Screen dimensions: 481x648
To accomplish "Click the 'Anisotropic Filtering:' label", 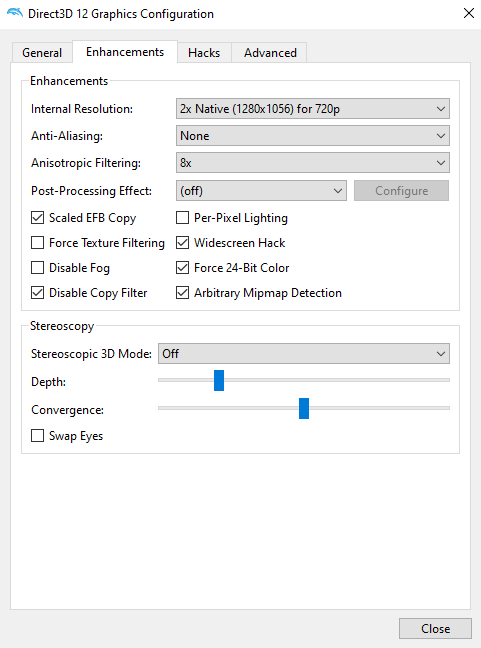I will point(86,163).
